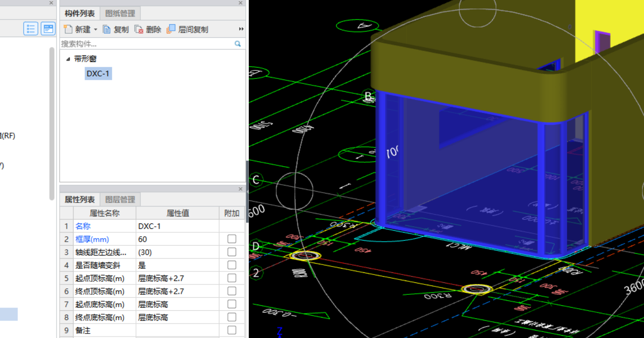This screenshot has width=644, height=338.
Task: Click the 搜索构件 search field
Action: [x=146, y=44]
